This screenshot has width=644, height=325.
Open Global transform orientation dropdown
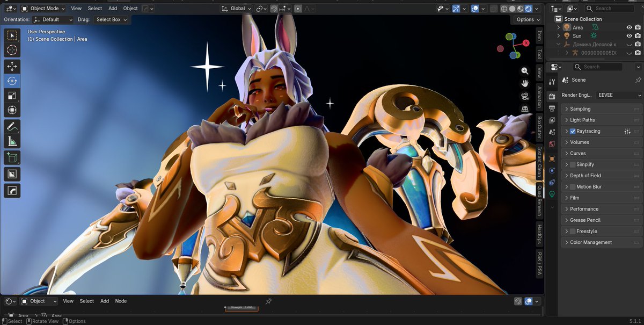pos(236,9)
